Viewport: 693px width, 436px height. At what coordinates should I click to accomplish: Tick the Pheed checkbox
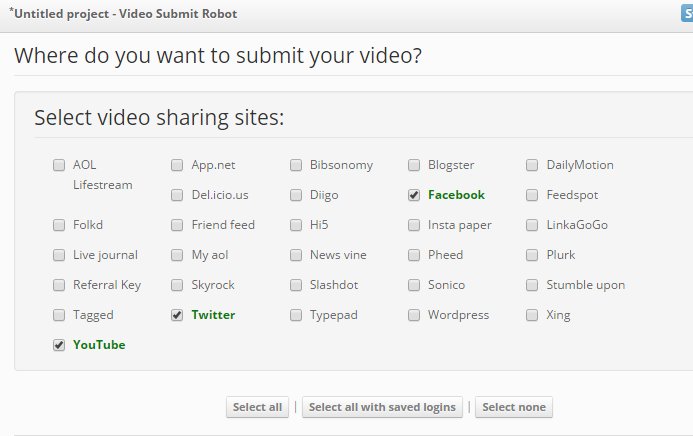(x=414, y=255)
